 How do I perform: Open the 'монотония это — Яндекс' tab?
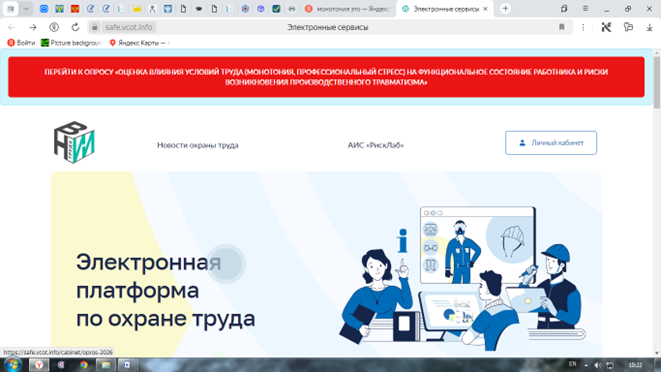348,9
